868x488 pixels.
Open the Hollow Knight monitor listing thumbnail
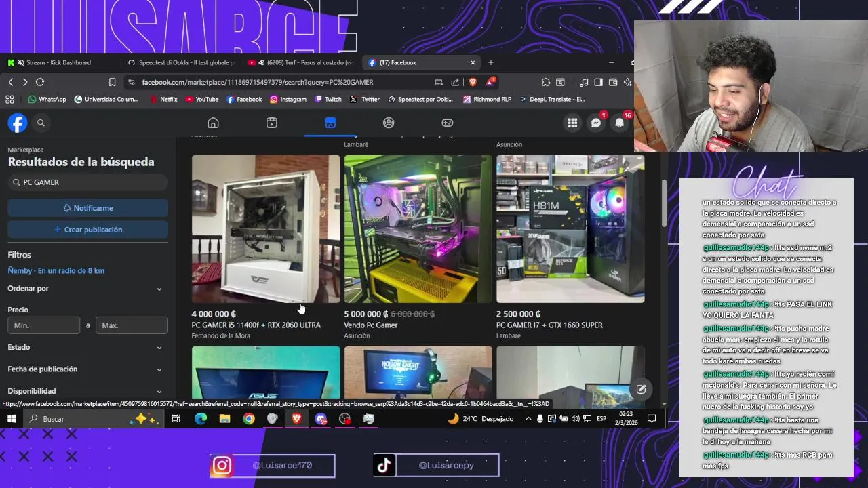click(418, 372)
